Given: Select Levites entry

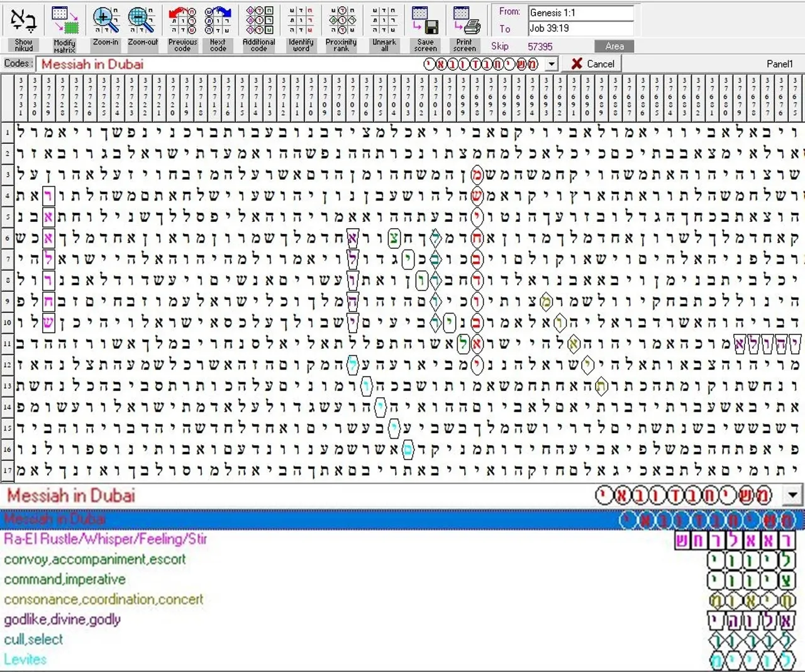Looking at the screenshot, I should pyautogui.click(x=402, y=659).
